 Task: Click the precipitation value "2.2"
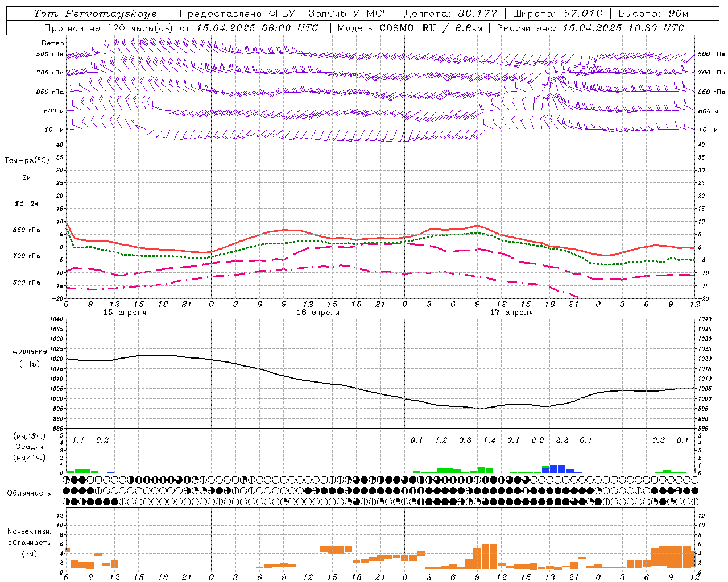561,440
